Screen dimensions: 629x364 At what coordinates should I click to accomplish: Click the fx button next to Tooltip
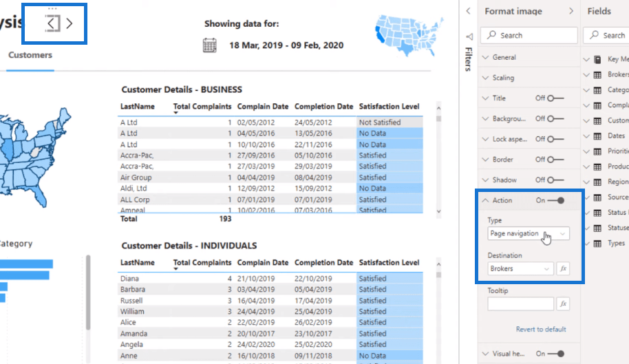click(563, 303)
